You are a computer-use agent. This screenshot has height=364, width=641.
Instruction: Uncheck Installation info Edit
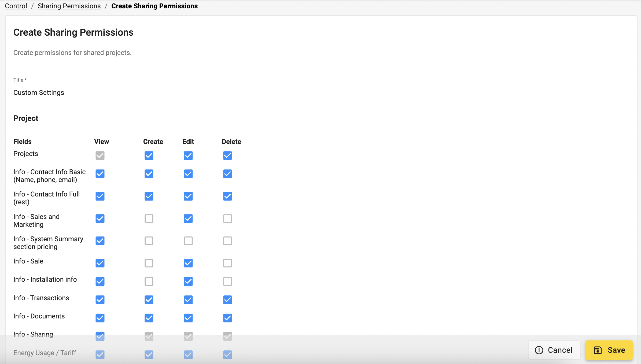(x=188, y=281)
